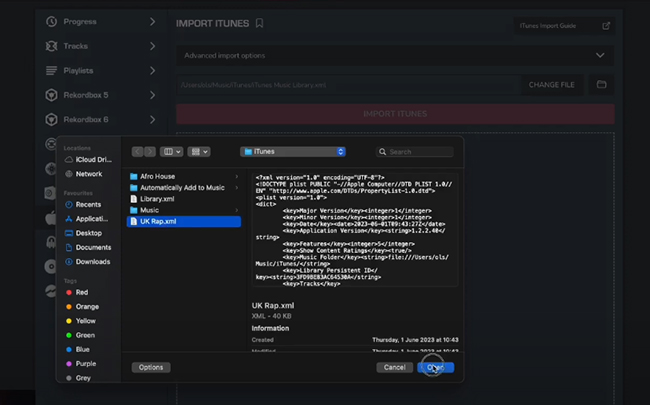Open the Playlists section in sidebar

(x=101, y=70)
